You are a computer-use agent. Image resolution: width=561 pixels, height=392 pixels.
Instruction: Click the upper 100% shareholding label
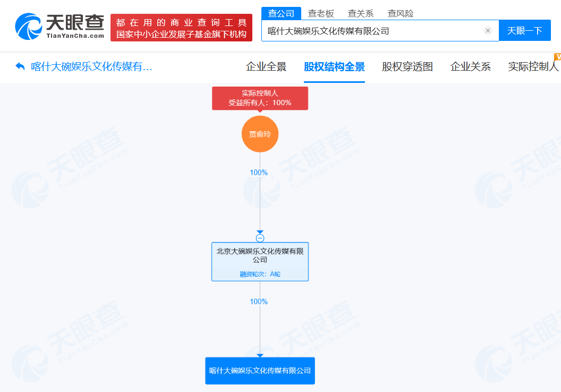tap(260, 172)
